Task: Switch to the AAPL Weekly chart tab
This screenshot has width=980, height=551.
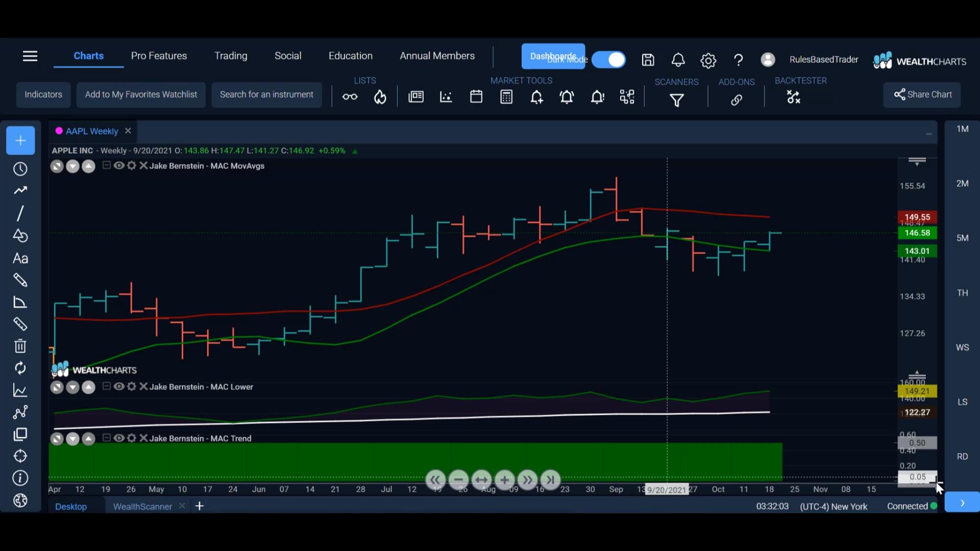Action: click(92, 131)
